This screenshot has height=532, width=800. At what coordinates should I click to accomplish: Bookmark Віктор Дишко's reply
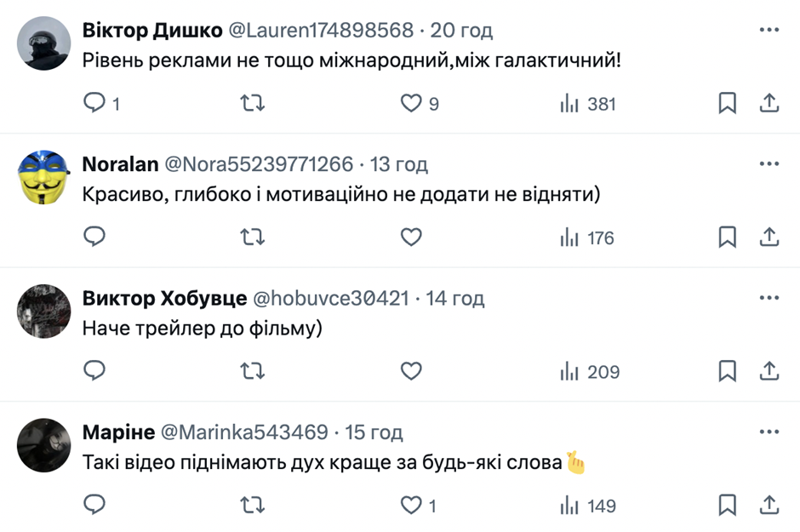pyautogui.click(x=727, y=104)
